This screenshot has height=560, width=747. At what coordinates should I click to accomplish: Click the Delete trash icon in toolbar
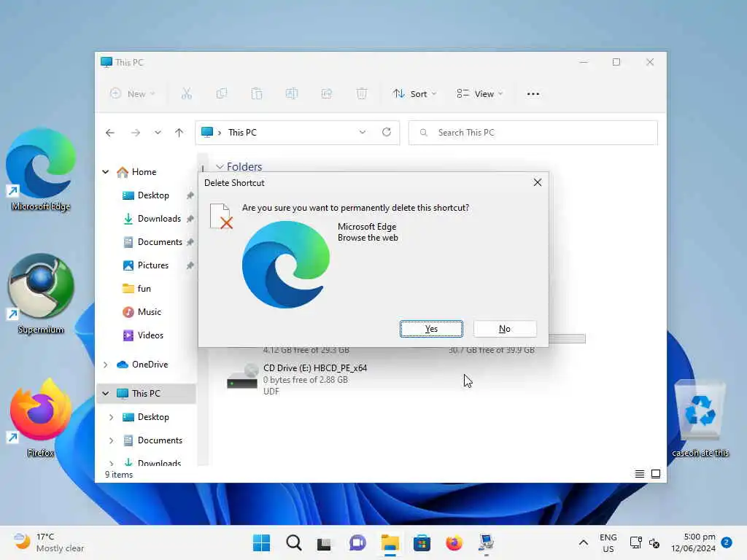[362, 94]
